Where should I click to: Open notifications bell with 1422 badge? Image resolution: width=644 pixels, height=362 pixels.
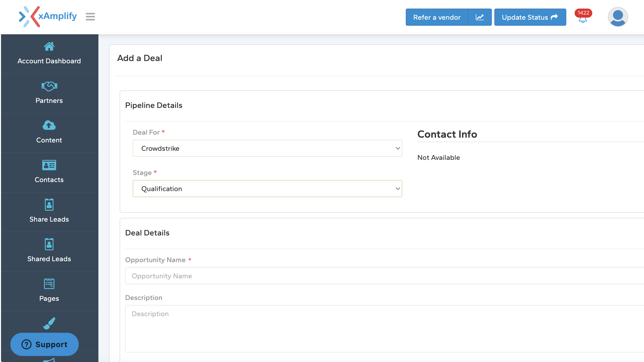coord(583,18)
